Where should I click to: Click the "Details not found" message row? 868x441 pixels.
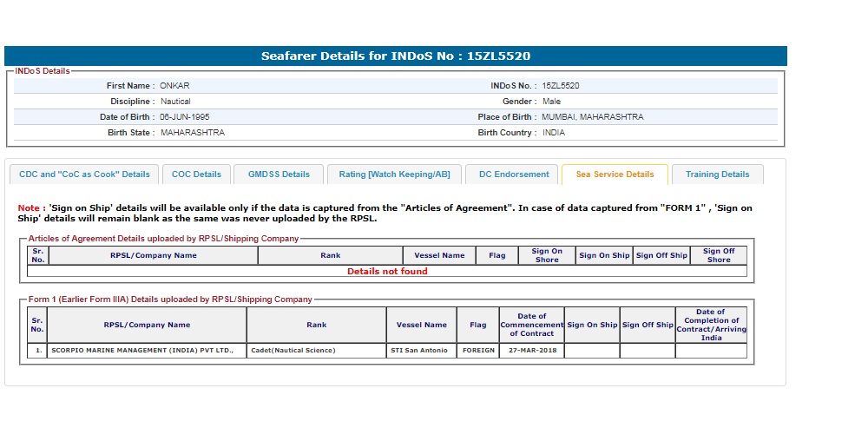387,271
